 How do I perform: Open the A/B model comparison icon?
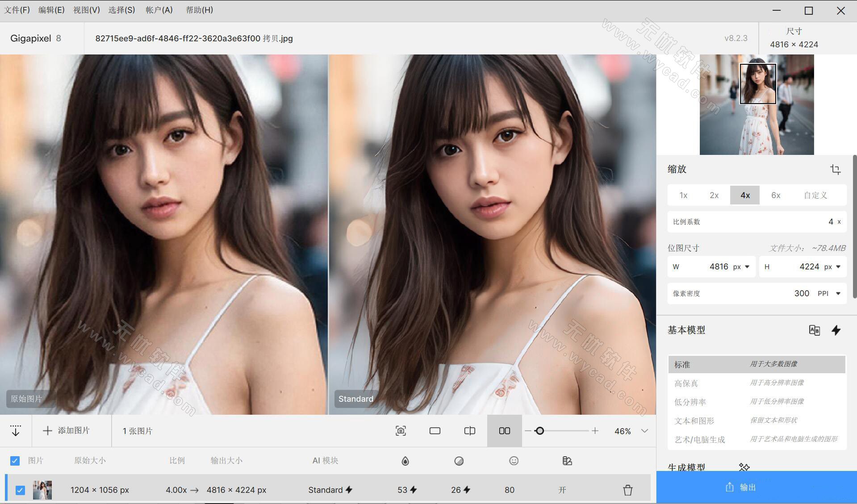coord(814,330)
